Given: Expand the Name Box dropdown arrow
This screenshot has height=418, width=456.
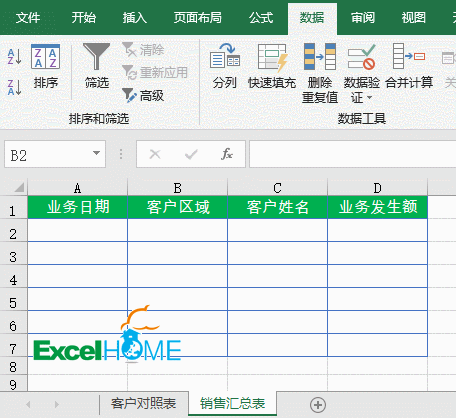Looking at the screenshot, I should [x=96, y=153].
